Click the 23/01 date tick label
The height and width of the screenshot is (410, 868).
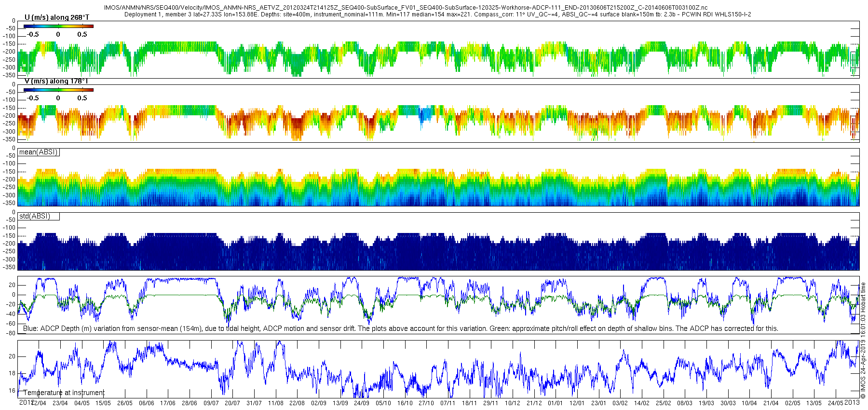[x=599, y=403]
